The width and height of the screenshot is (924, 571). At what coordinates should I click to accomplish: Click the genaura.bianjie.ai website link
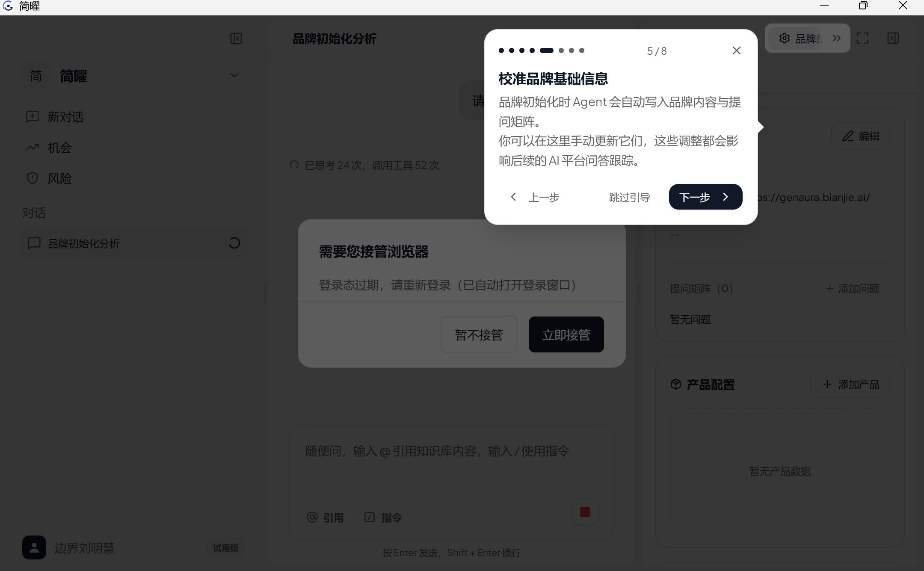(x=814, y=197)
